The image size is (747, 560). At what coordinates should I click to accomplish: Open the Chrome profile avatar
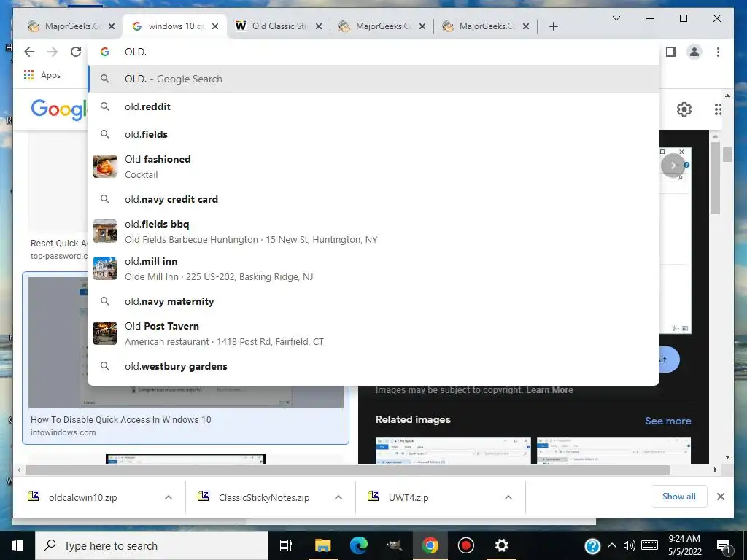694,52
